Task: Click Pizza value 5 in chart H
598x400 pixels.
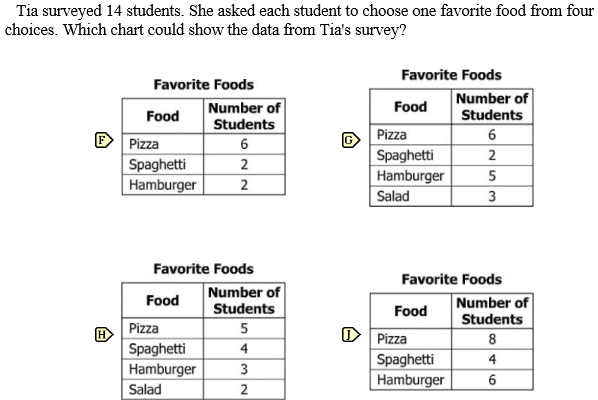Action: click(x=244, y=328)
